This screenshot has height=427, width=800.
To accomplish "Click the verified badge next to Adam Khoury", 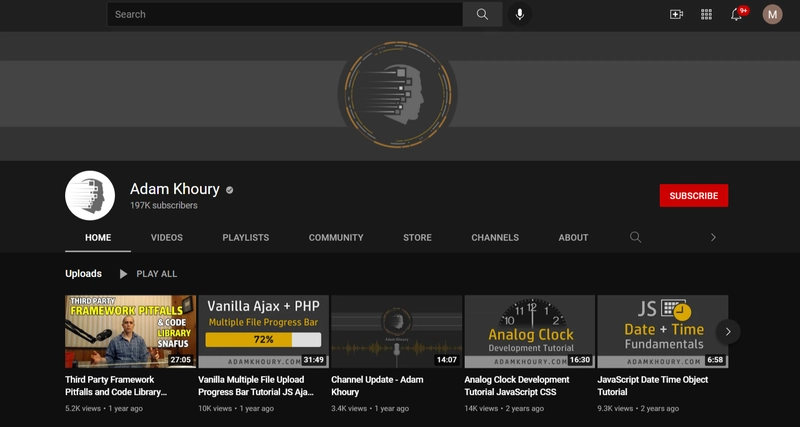I will [230, 190].
